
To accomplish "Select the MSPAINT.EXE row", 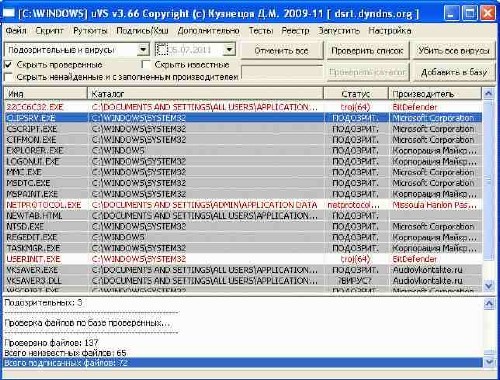I will (x=243, y=194).
